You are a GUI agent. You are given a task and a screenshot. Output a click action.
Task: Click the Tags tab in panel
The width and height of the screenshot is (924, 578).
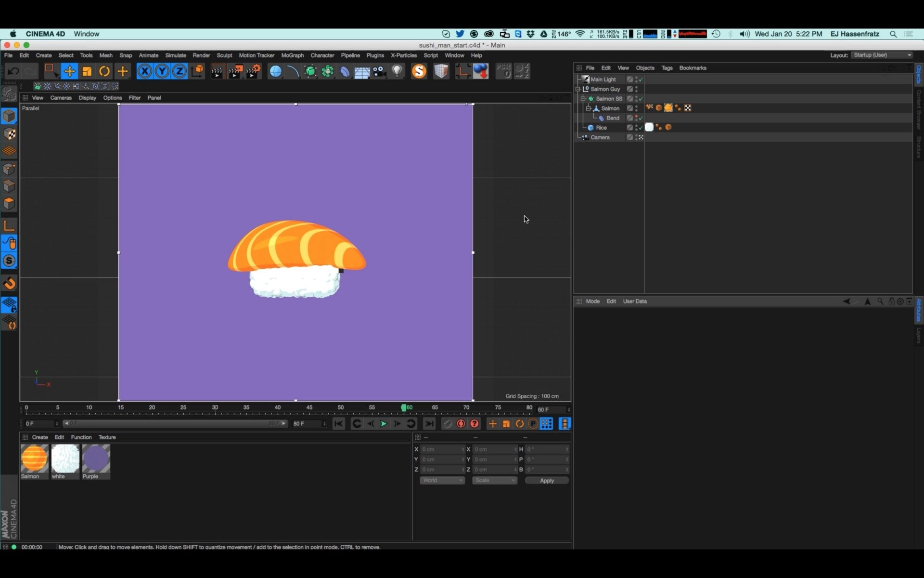(667, 67)
